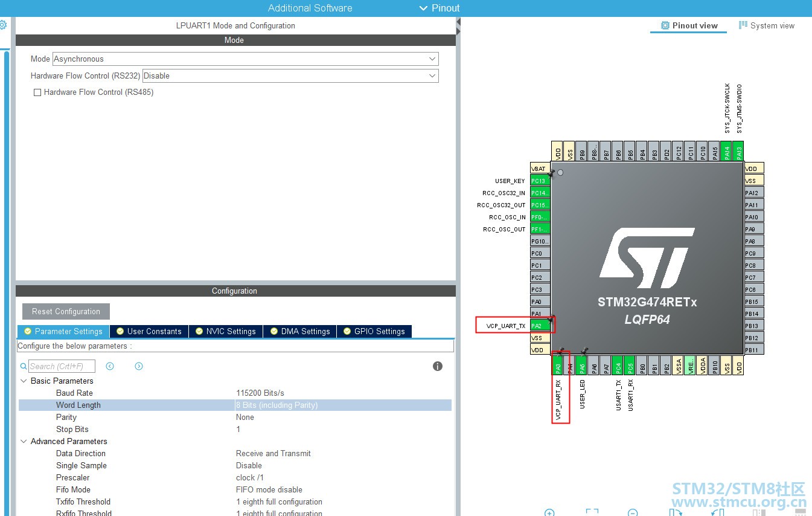The width and height of the screenshot is (812, 516).
Task: Click Data Direction Receive and Transmit value
Action: [273, 454]
